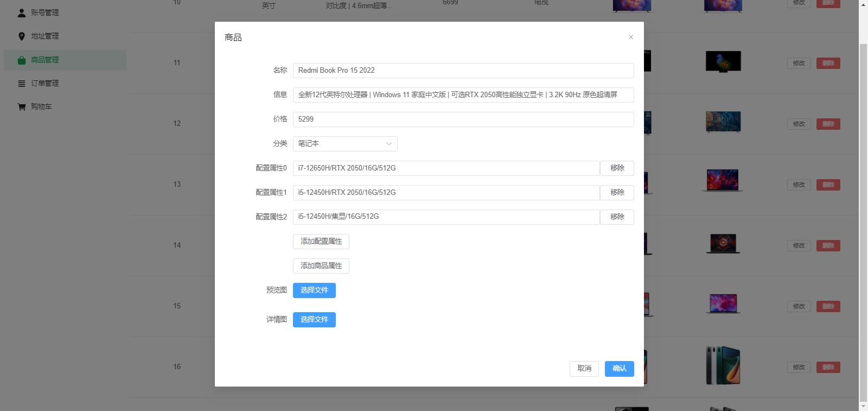The width and height of the screenshot is (868, 411).
Task: Open 订单管理 via its list icon
Action: coord(22,84)
